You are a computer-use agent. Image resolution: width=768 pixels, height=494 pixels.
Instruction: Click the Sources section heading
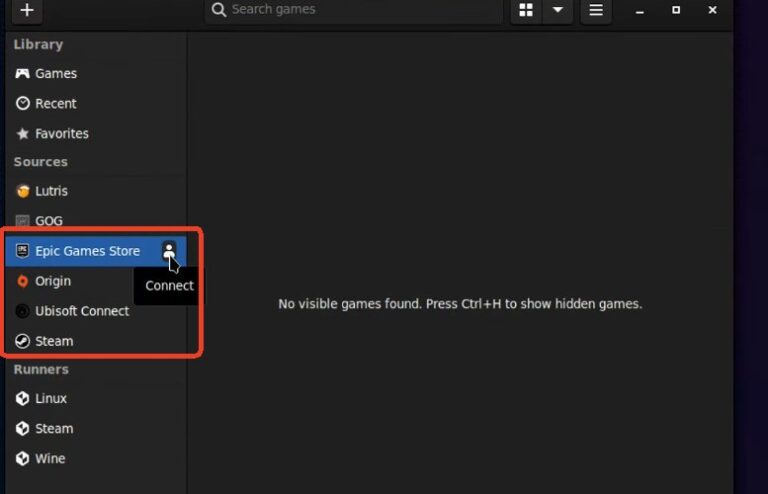point(41,162)
